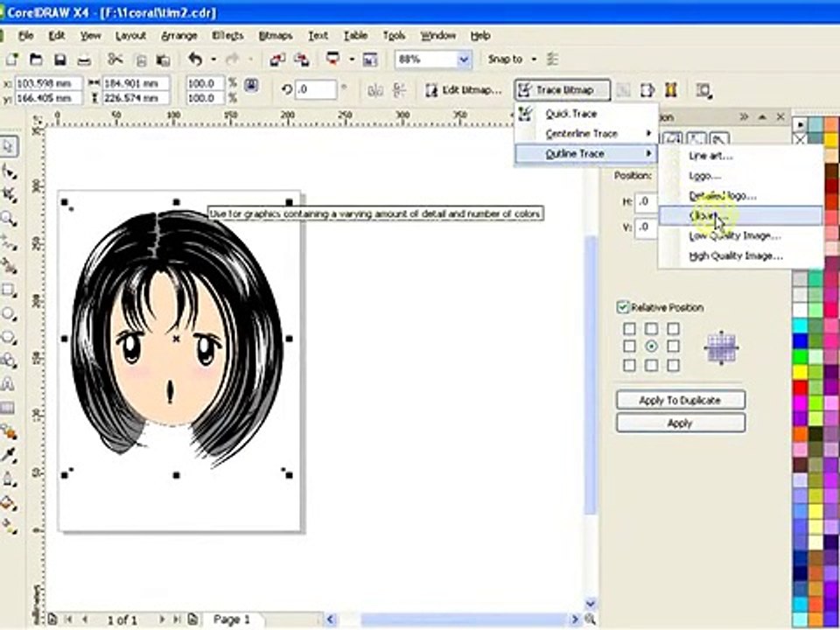Image resolution: width=840 pixels, height=630 pixels.
Task: Select the Rectangle tool
Action: coord(9,290)
